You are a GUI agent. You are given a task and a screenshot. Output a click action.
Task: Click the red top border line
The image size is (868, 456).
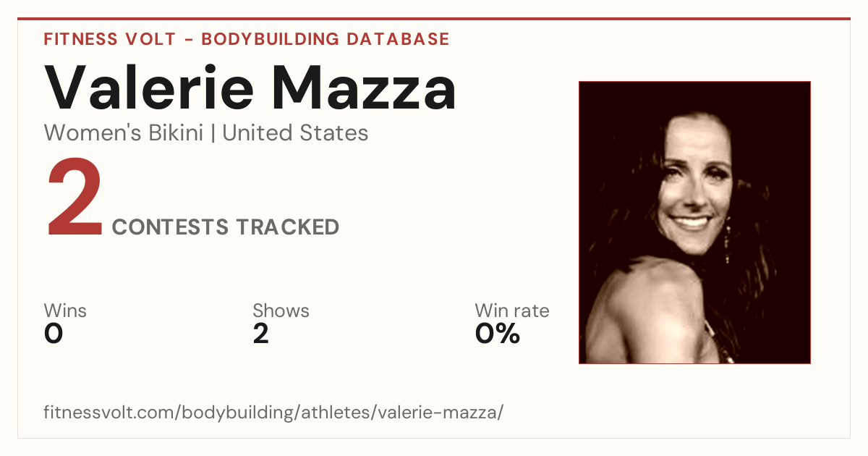[434, 19]
